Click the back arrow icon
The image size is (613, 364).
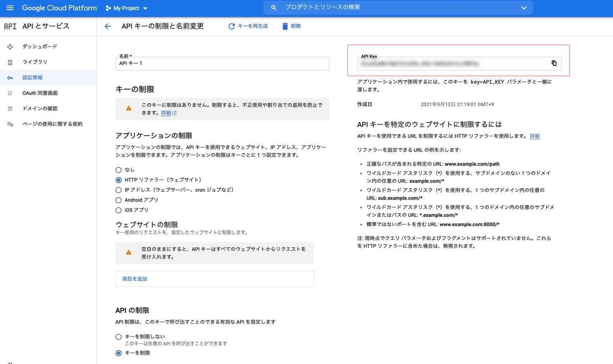[107, 27]
